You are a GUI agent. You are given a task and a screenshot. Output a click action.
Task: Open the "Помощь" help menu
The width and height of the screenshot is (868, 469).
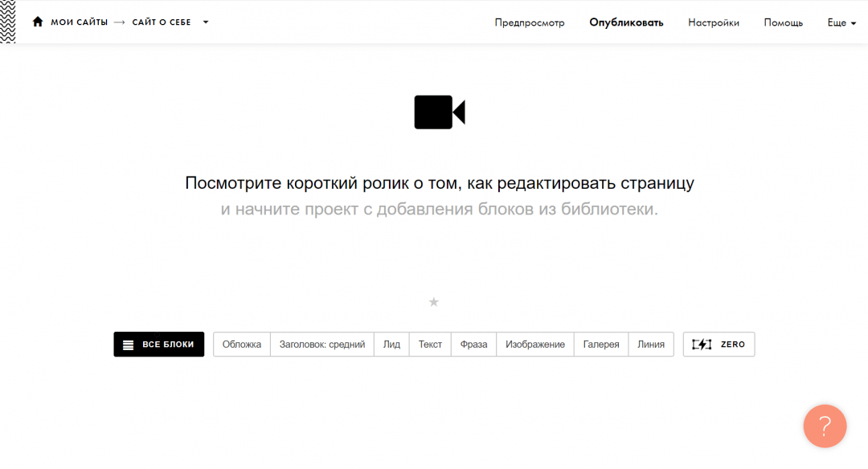click(x=783, y=22)
